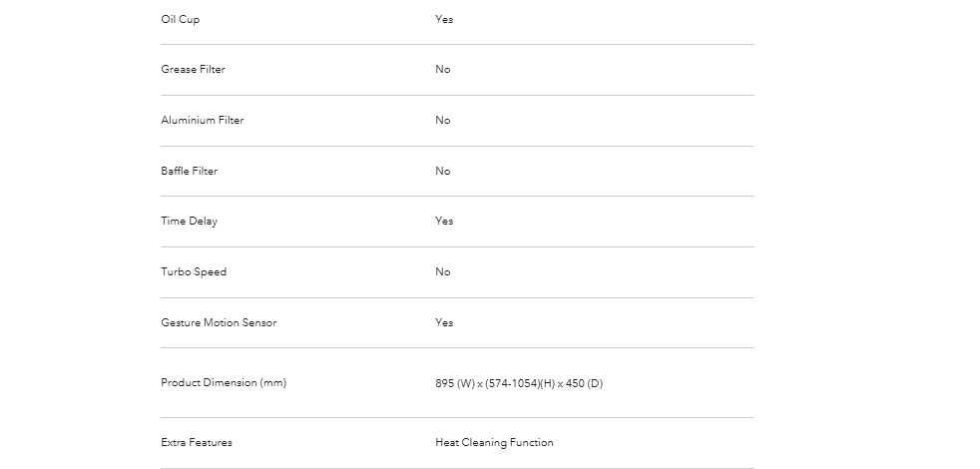Click the Product Dimension (mm) label

point(224,383)
